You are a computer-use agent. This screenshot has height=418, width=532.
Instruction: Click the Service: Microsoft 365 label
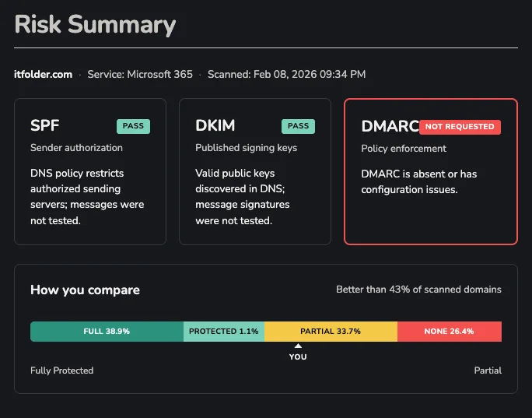[x=140, y=75]
